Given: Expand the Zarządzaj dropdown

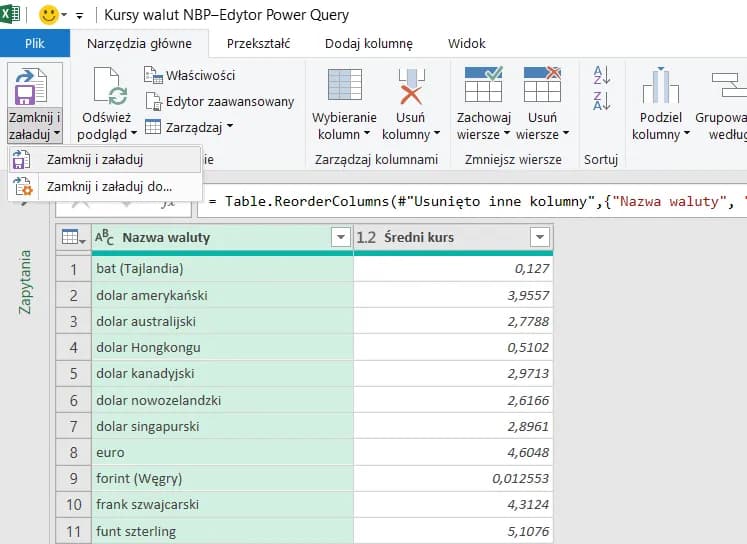Looking at the screenshot, I should (189, 127).
